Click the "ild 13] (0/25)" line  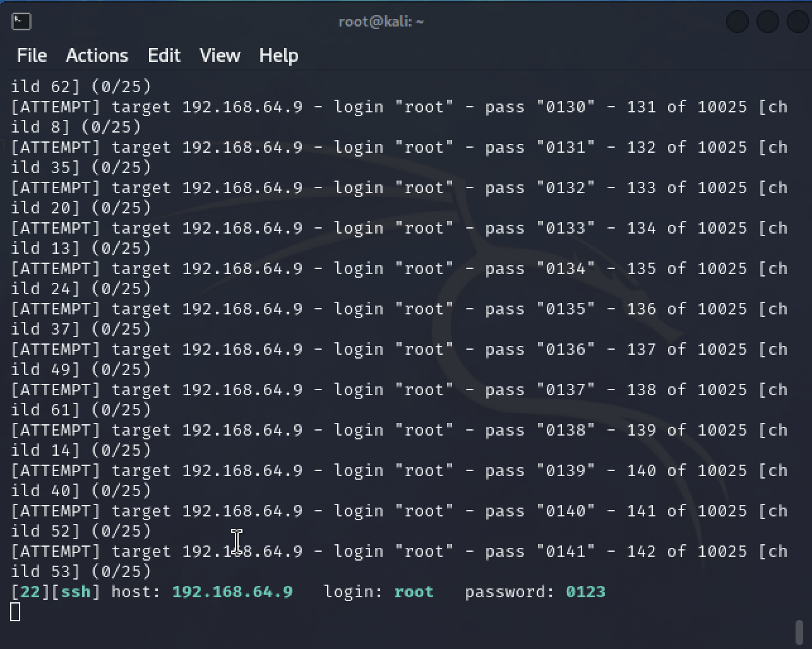coord(81,248)
